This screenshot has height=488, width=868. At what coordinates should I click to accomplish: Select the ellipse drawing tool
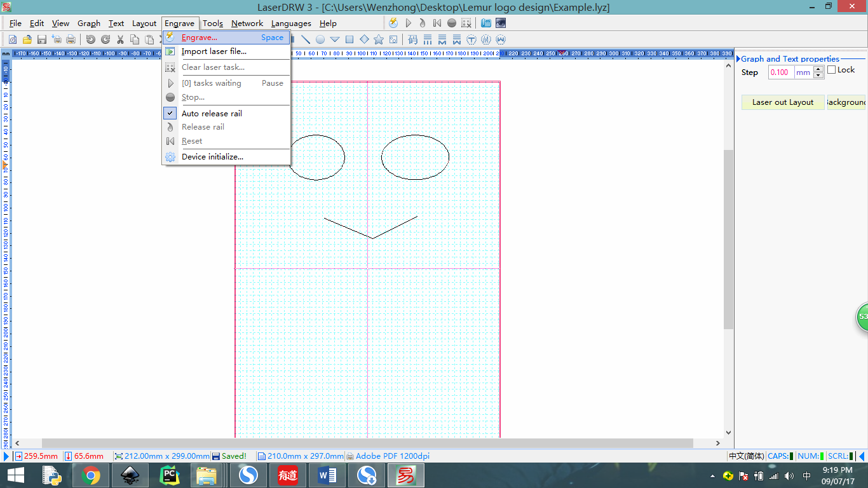click(320, 39)
